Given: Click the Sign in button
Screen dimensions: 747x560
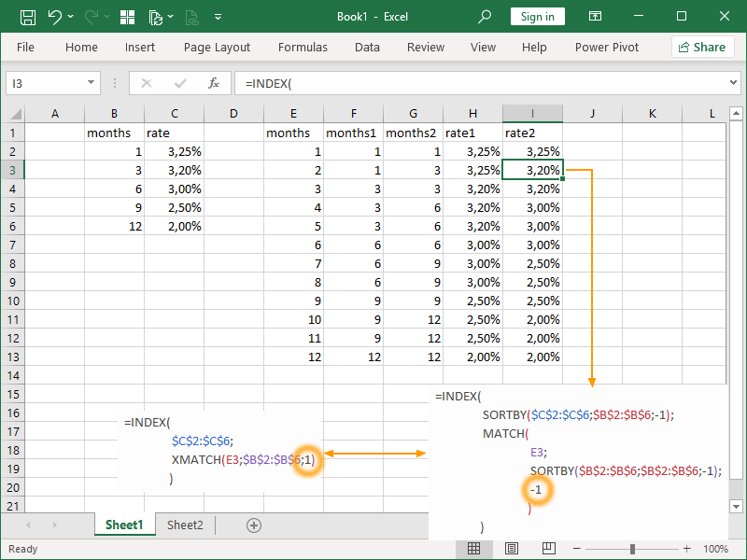Looking at the screenshot, I should pos(537,17).
